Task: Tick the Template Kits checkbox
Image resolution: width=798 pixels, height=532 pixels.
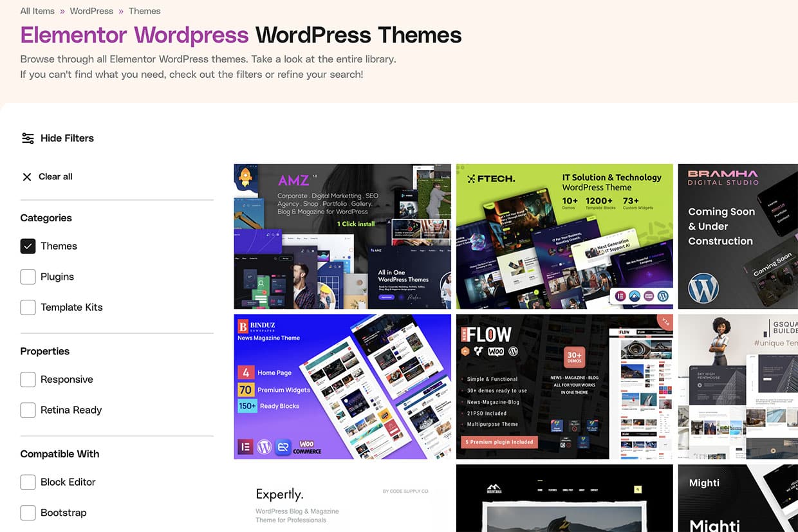Action: click(28, 307)
